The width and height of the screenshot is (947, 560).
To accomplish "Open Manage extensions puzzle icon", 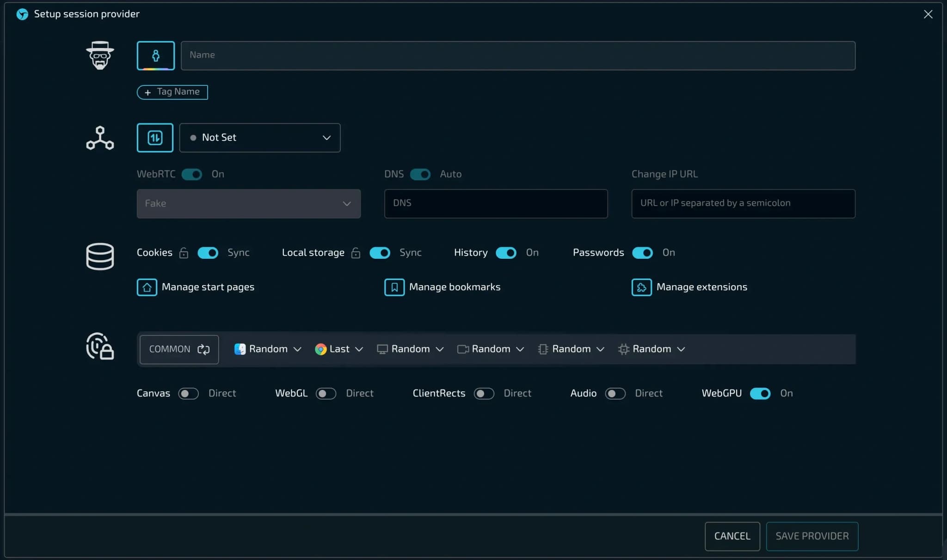I will [641, 287].
